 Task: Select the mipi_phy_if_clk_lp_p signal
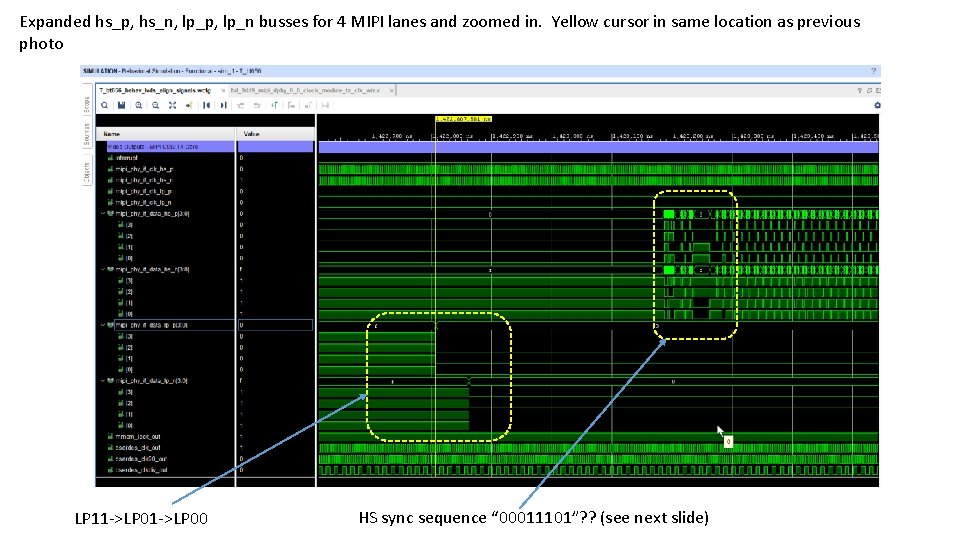(x=143, y=192)
